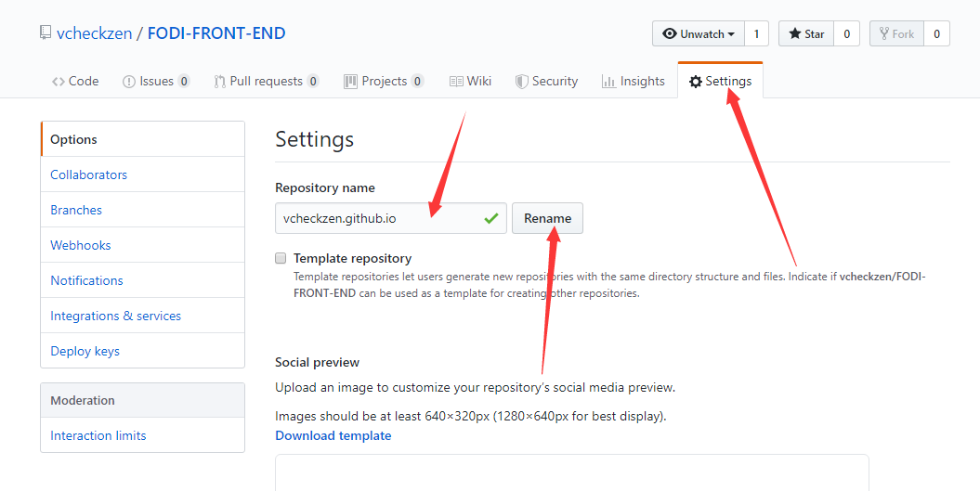Click the Insights bar graph icon
Image resolution: width=980 pixels, height=491 pixels.
608,82
